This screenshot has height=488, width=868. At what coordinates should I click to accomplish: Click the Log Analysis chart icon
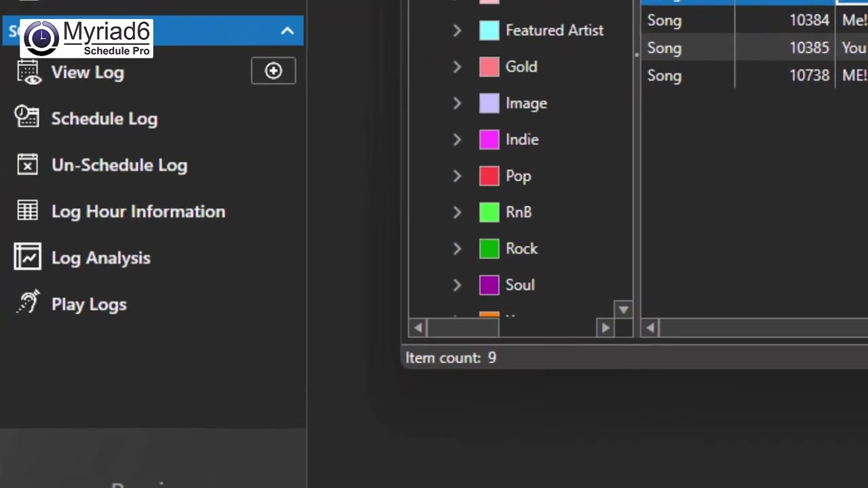click(x=27, y=258)
